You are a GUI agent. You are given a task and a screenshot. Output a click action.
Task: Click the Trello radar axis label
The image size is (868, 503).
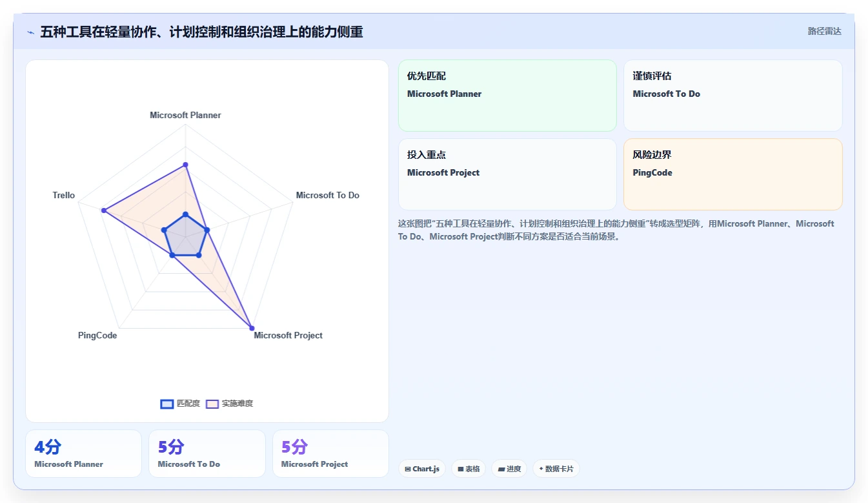coord(64,195)
